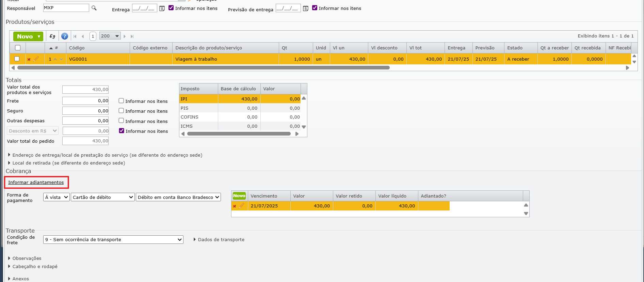This screenshot has width=644, height=282.
Task: Refresh the products/services grid
Action: [52, 36]
